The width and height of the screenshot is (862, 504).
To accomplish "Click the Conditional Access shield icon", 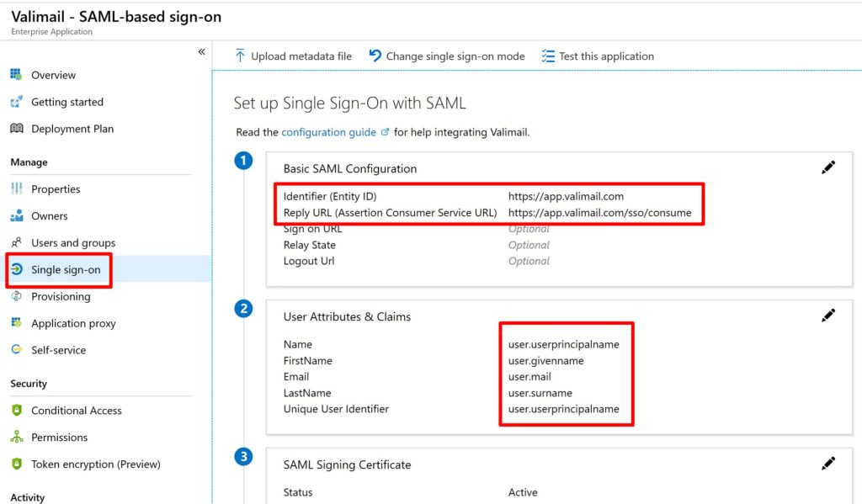I will (x=16, y=411).
